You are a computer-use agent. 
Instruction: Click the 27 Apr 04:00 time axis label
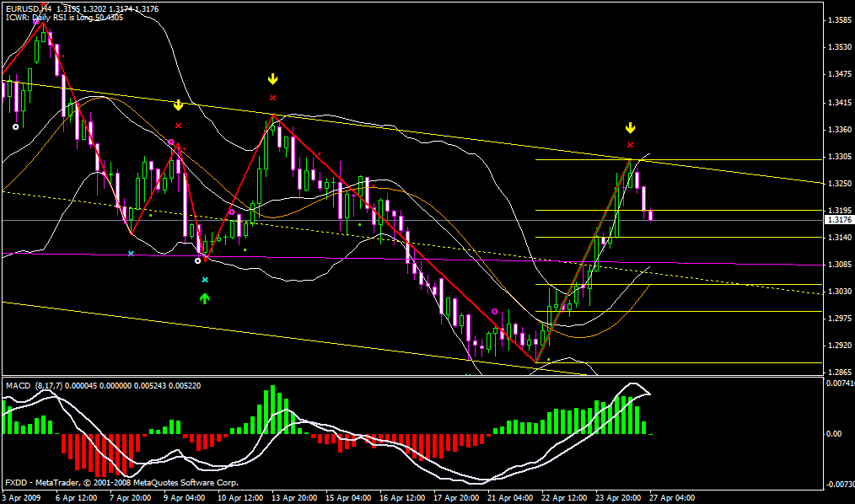(671, 498)
